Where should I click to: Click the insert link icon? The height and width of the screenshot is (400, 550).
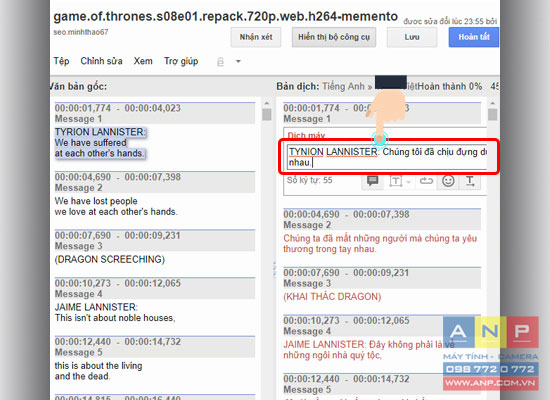click(426, 181)
